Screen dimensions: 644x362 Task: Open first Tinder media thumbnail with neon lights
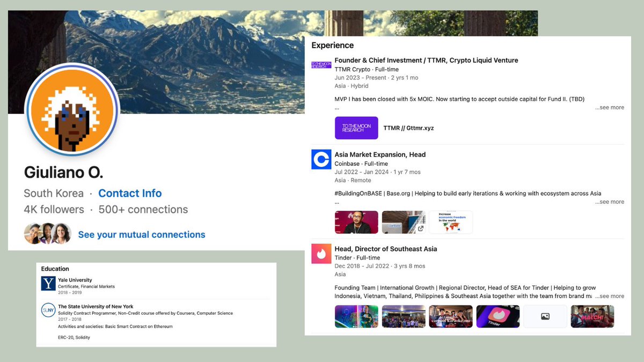pyautogui.click(x=356, y=316)
